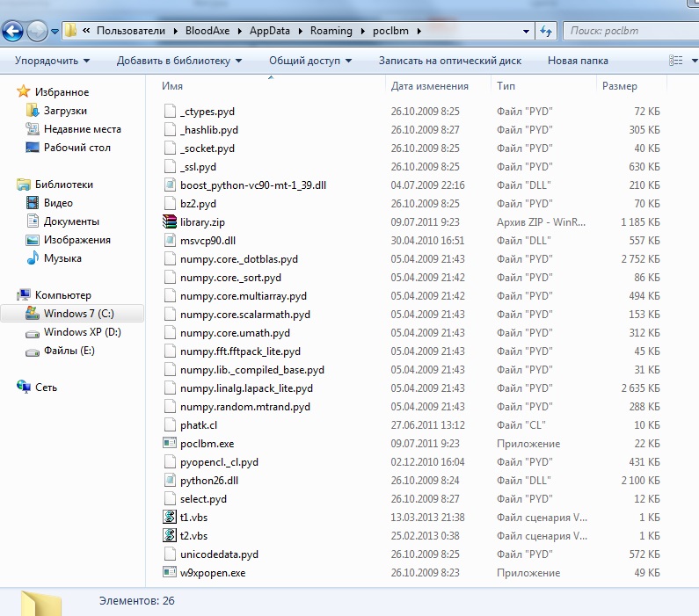Expand the arrow after Пользователи breadcrumb
This screenshot has height=616, width=699.
click(x=175, y=31)
